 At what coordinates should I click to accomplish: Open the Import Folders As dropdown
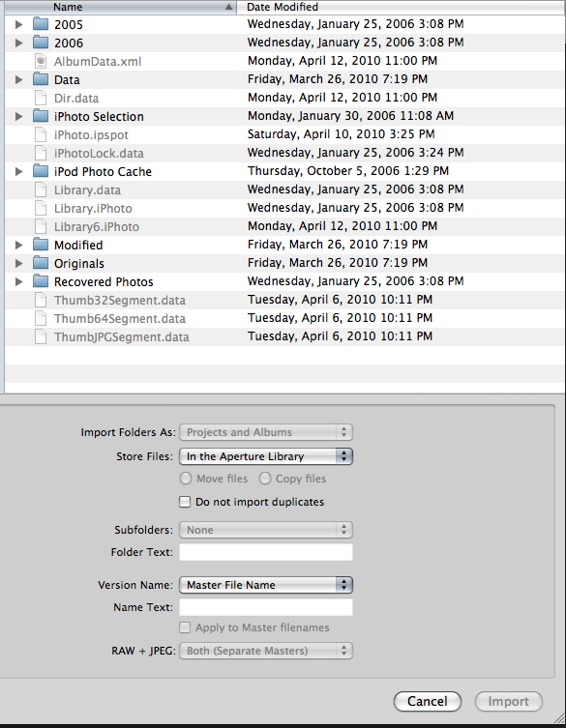(266, 432)
